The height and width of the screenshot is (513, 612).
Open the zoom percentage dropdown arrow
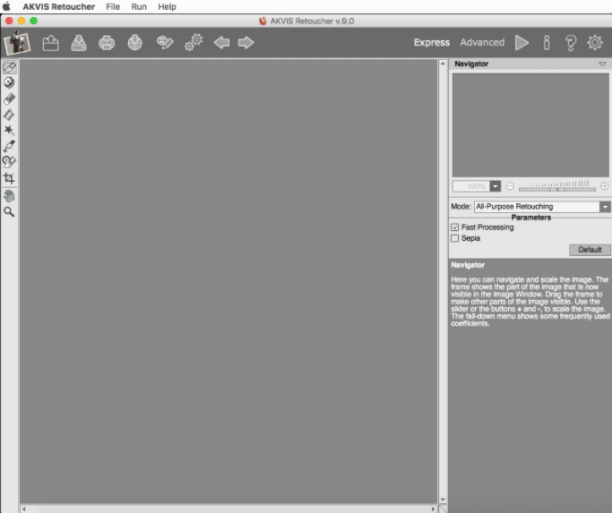pos(495,186)
